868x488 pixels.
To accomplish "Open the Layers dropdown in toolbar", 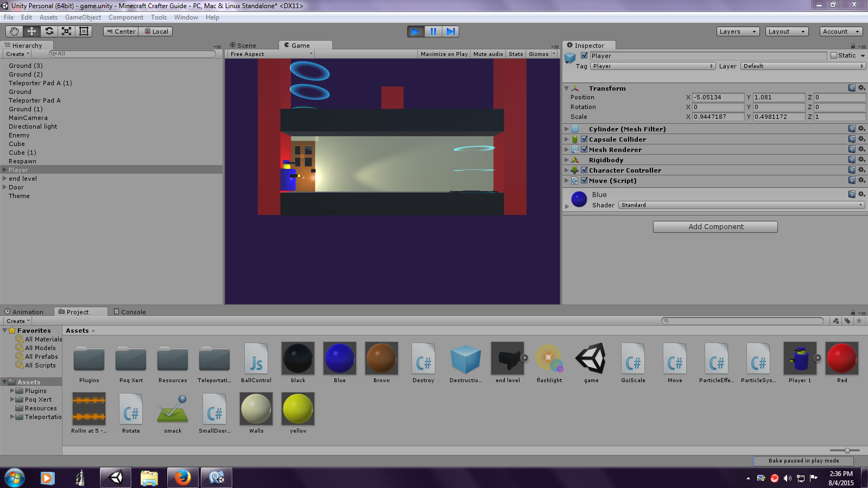I will [x=738, y=31].
